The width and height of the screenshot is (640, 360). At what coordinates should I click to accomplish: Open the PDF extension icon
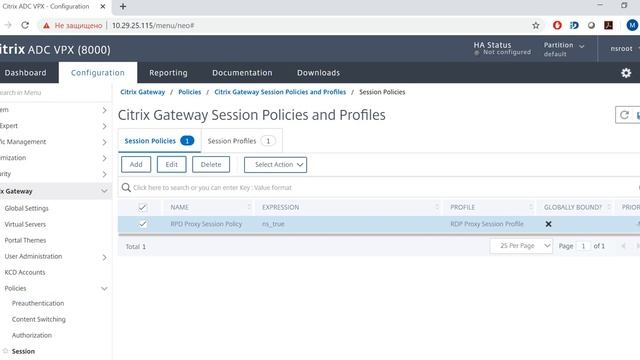608,25
